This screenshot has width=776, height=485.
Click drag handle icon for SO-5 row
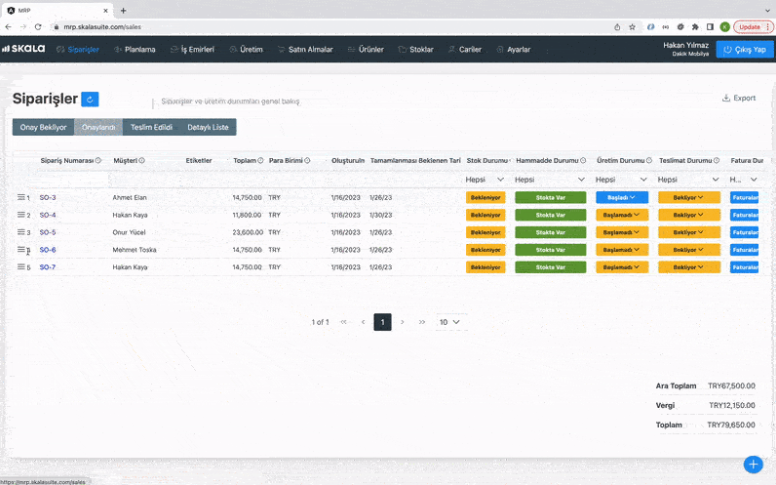tap(21, 232)
